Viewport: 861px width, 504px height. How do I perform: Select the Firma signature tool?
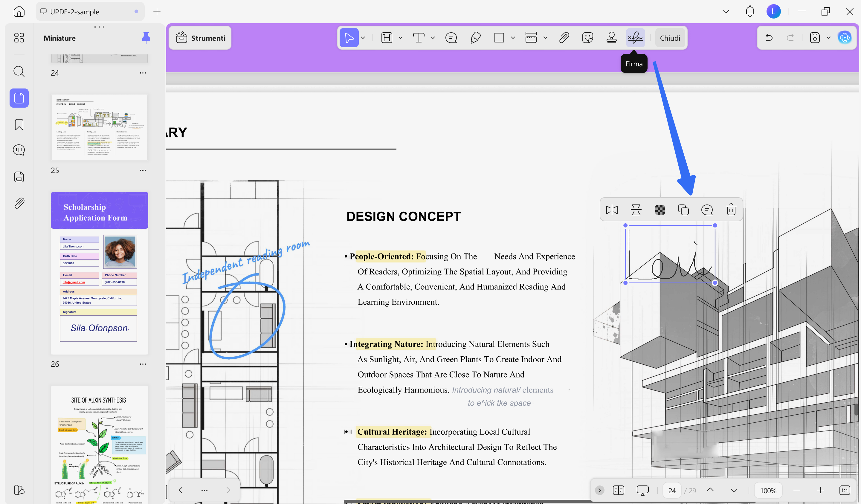tap(636, 38)
